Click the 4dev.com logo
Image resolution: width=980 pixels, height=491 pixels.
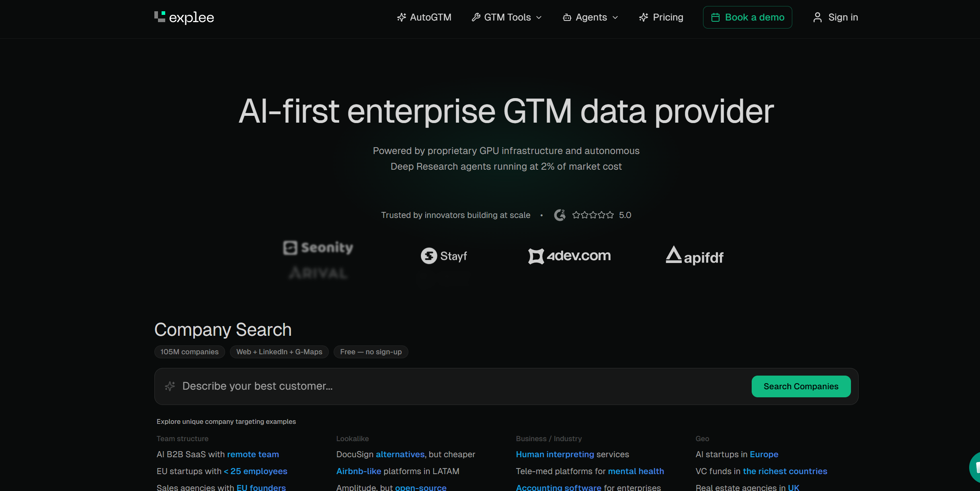click(570, 256)
